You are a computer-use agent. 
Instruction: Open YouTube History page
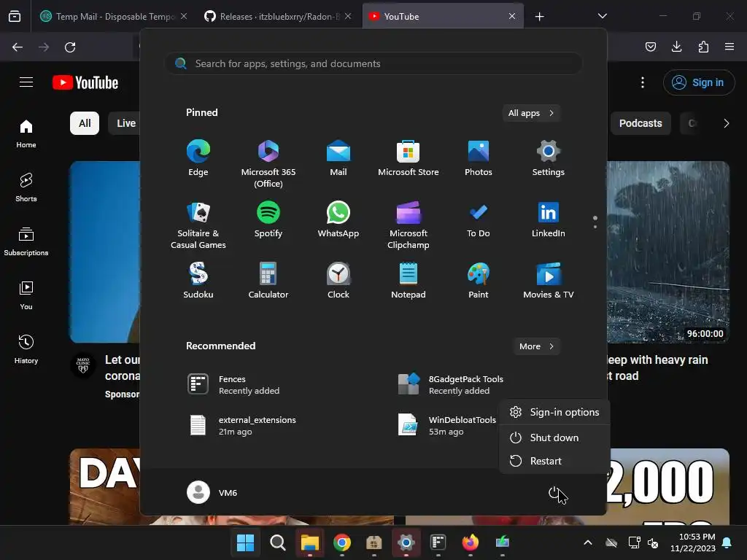point(26,349)
